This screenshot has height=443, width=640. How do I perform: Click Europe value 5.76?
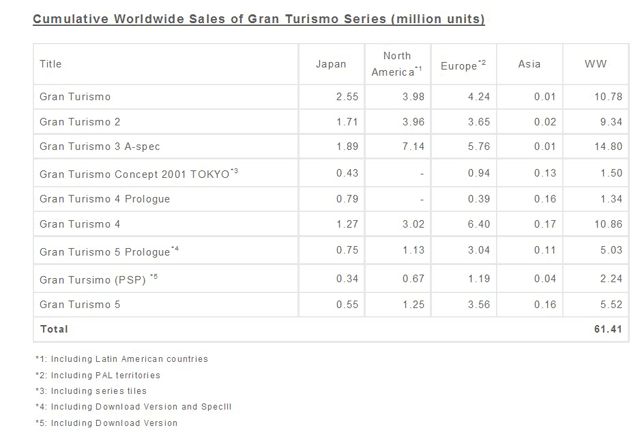tap(479, 146)
